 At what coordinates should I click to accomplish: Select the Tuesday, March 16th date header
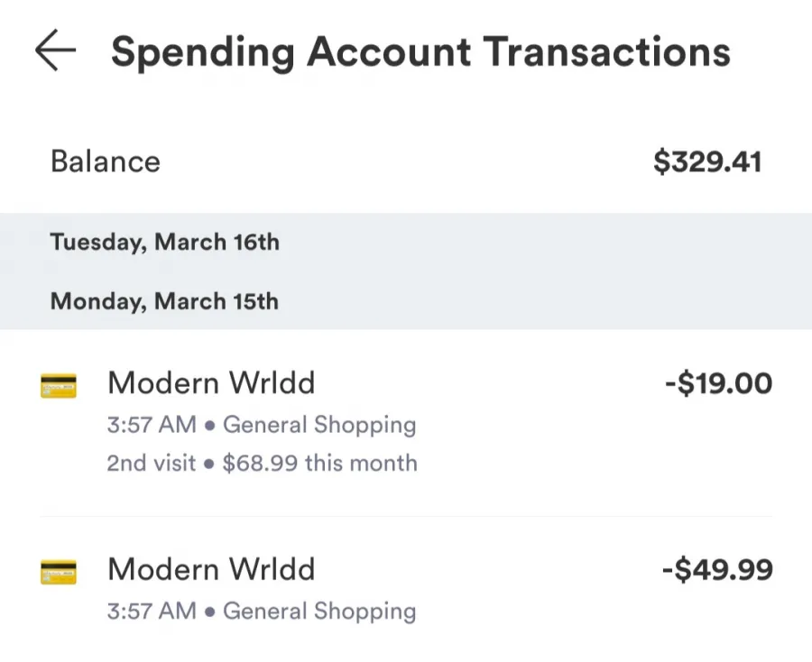click(165, 243)
